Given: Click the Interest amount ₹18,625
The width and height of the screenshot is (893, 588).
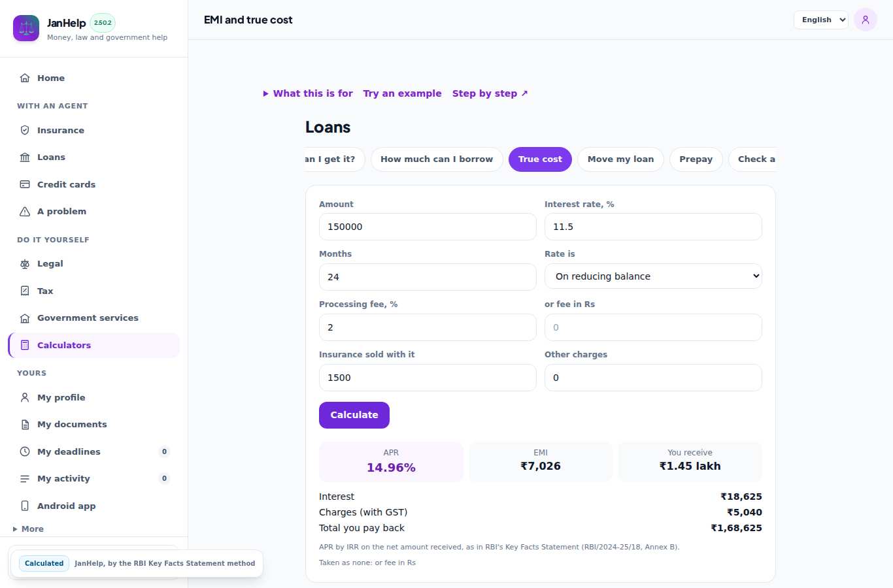Looking at the screenshot, I should (x=741, y=497).
